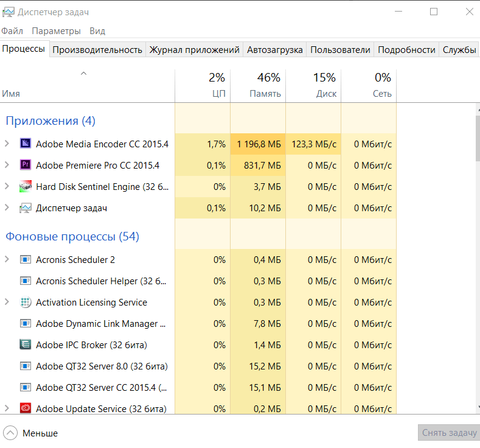Viewport: 480px width, 448px height.
Task: Click the 123,3 МБ/с disk cell
Action: coord(313,144)
